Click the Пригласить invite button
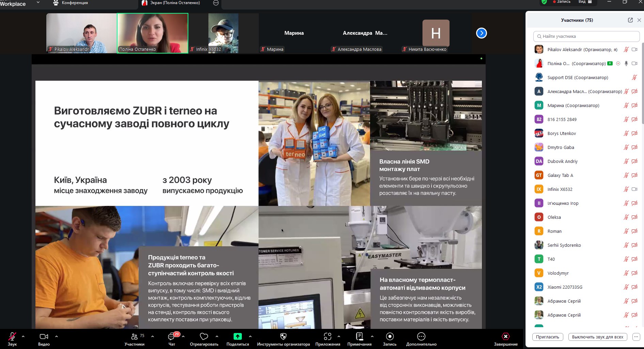 [x=547, y=337]
